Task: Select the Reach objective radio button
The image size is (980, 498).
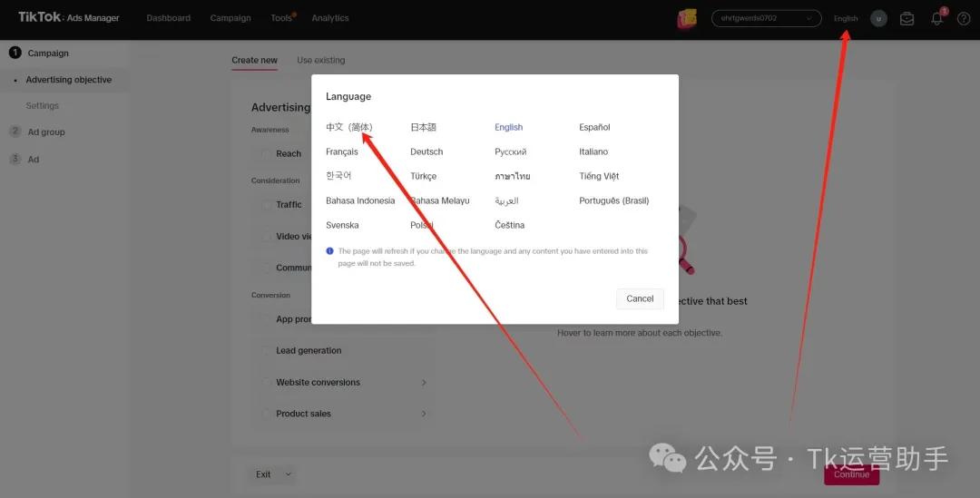Action: point(266,154)
